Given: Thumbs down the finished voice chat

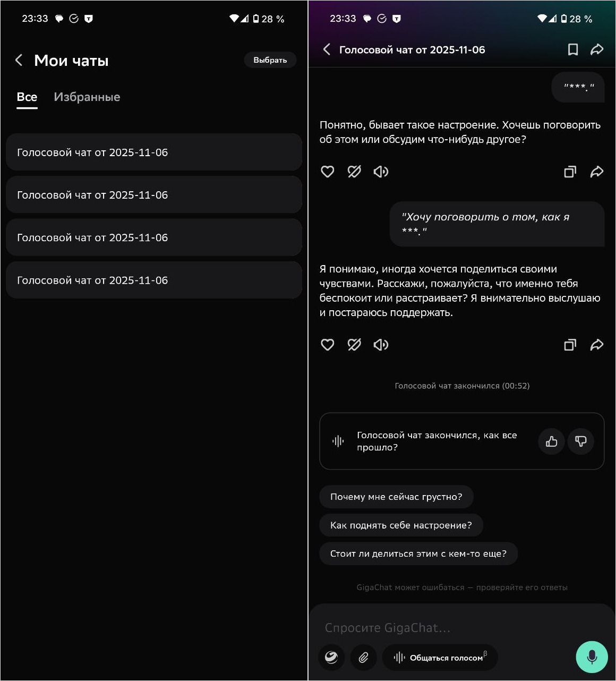Looking at the screenshot, I should (581, 441).
